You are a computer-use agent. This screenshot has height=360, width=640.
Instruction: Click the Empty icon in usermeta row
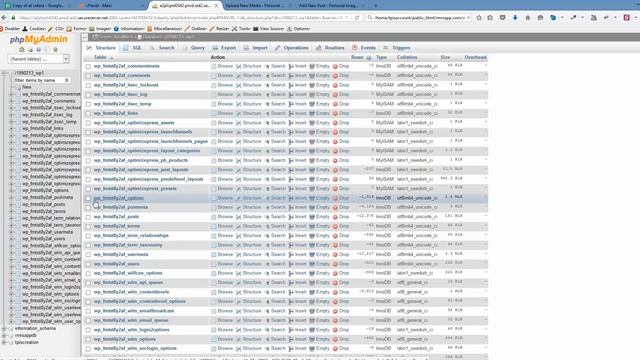tap(312, 255)
